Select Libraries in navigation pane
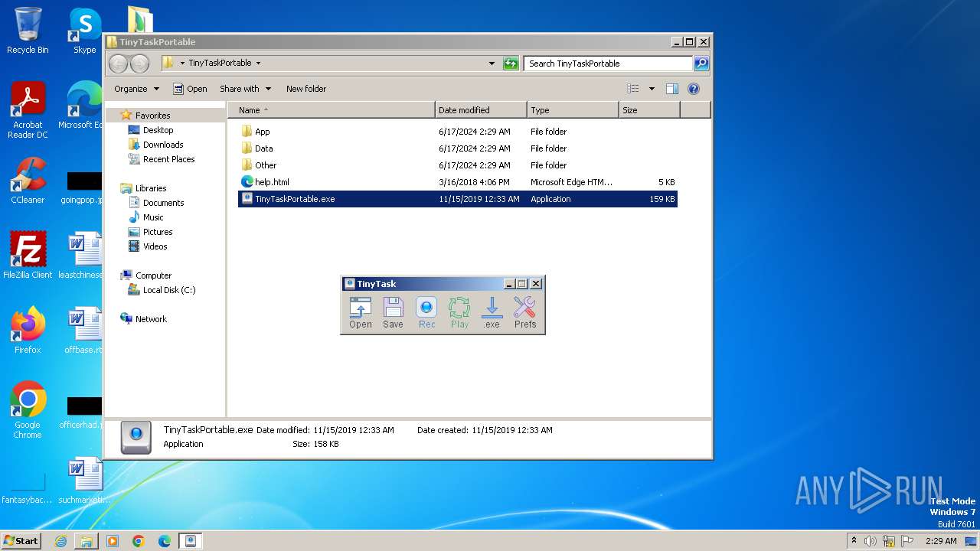 pos(150,188)
